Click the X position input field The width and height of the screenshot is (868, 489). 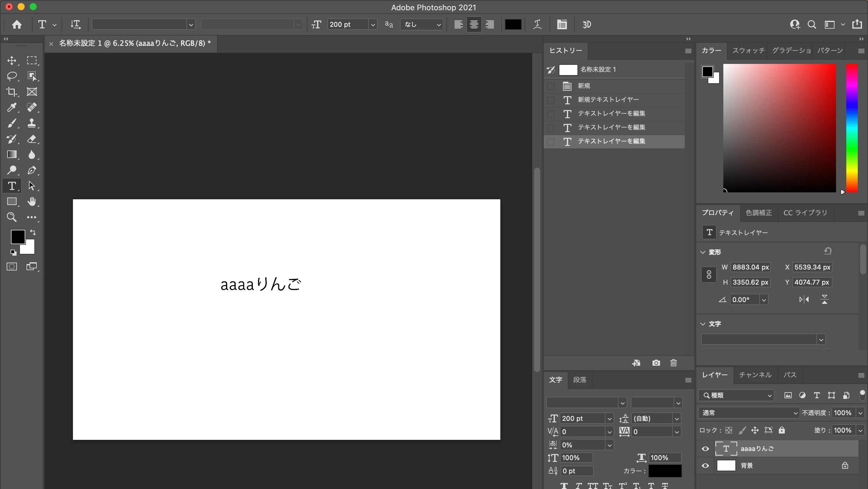812,267
